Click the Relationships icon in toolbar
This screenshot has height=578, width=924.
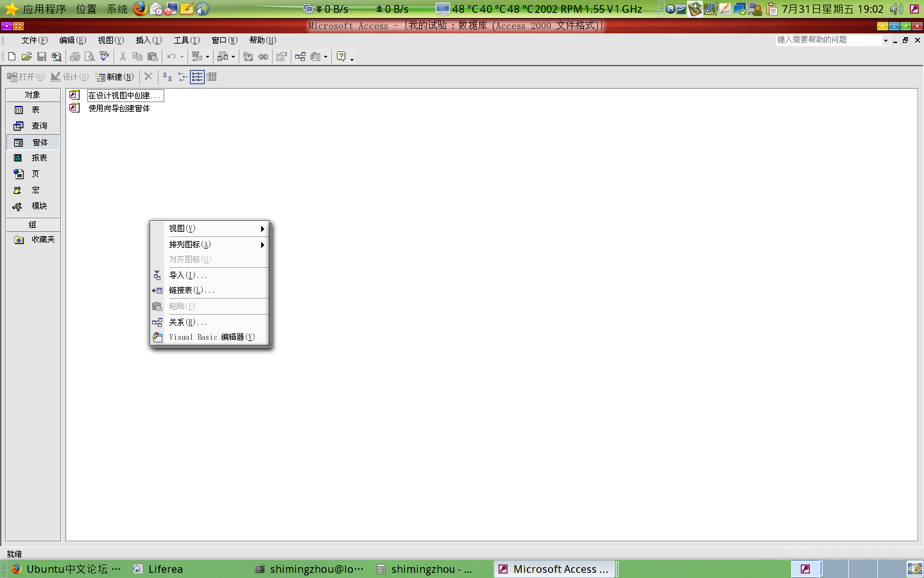tap(300, 57)
